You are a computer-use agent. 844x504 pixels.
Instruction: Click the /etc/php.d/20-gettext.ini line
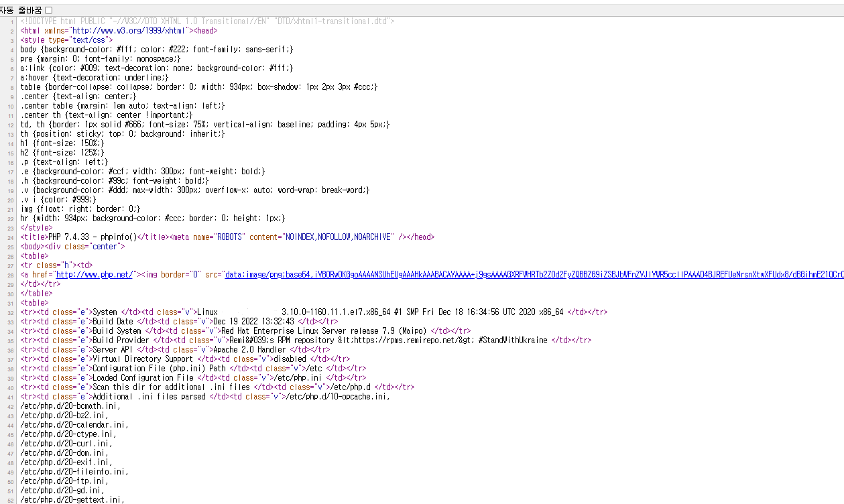click(72, 500)
